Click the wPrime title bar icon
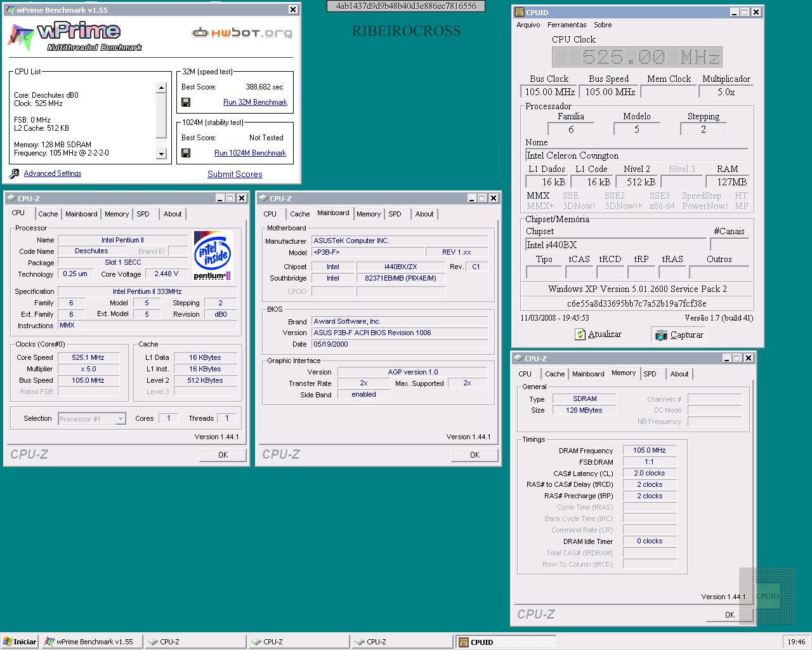The height and width of the screenshot is (650, 812). (10, 10)
